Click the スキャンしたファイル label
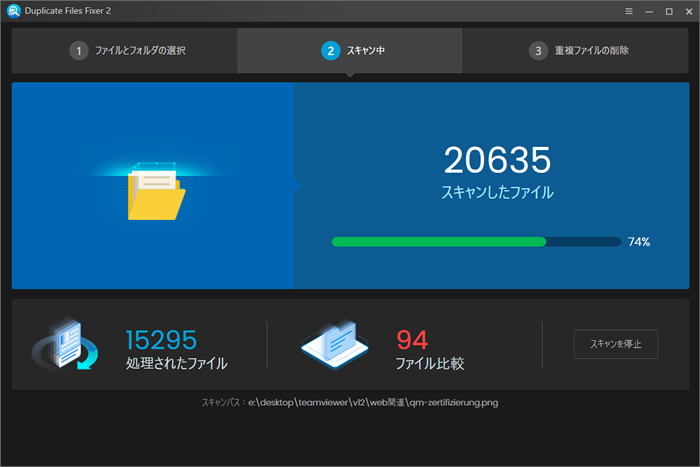The image size is (700, 467). point(497,192)
